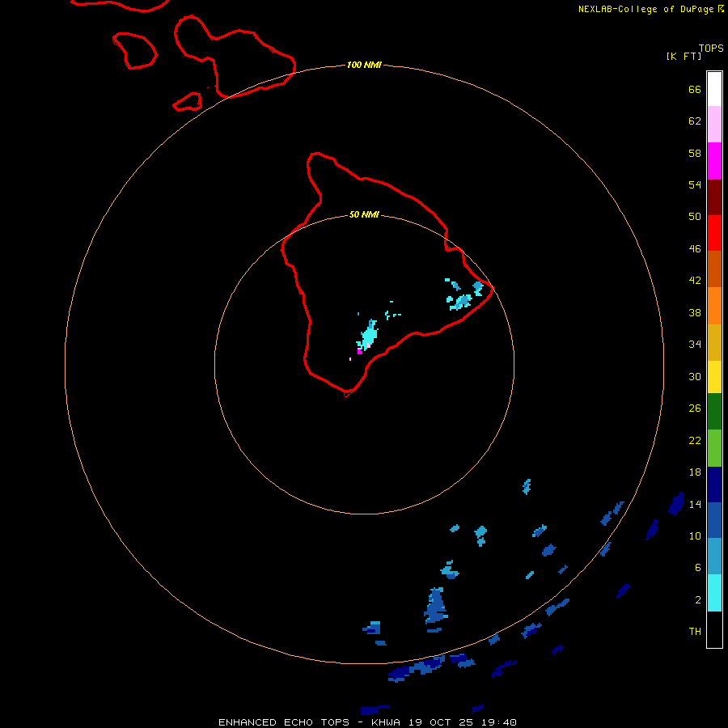Click the white swatch at the legend top

pyautogui.click(x=714, y=89)
